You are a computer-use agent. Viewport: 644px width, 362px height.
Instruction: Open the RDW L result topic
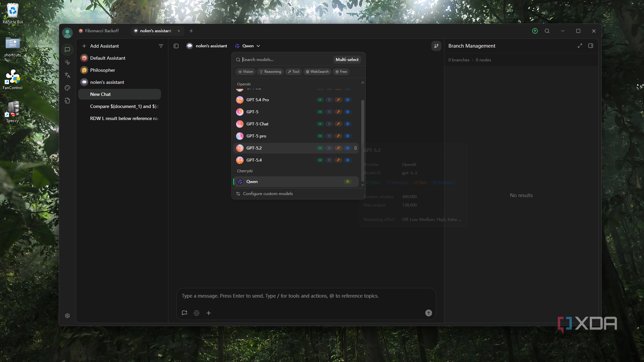pyautogui.click(x=120, y=118)
